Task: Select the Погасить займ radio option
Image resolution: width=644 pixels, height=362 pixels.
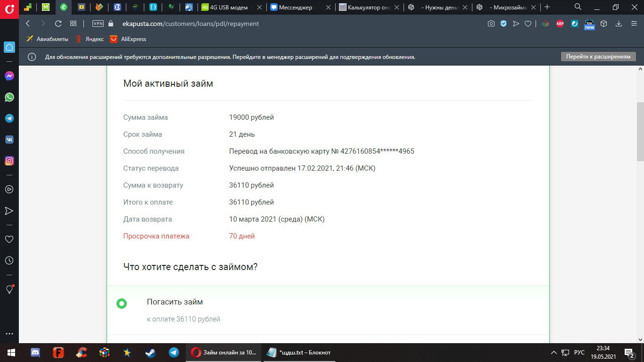Action: [x=122, y=304]
